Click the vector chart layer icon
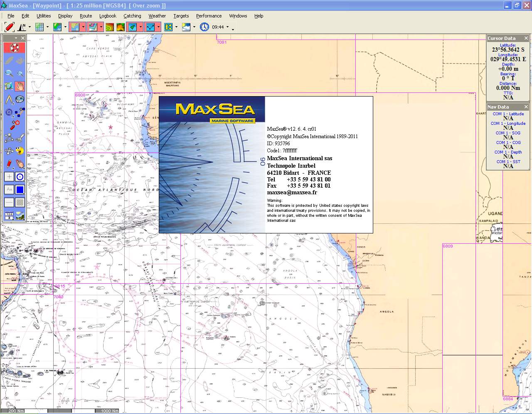The height and width of the screenshot is (414, 532). pos(57,27)
